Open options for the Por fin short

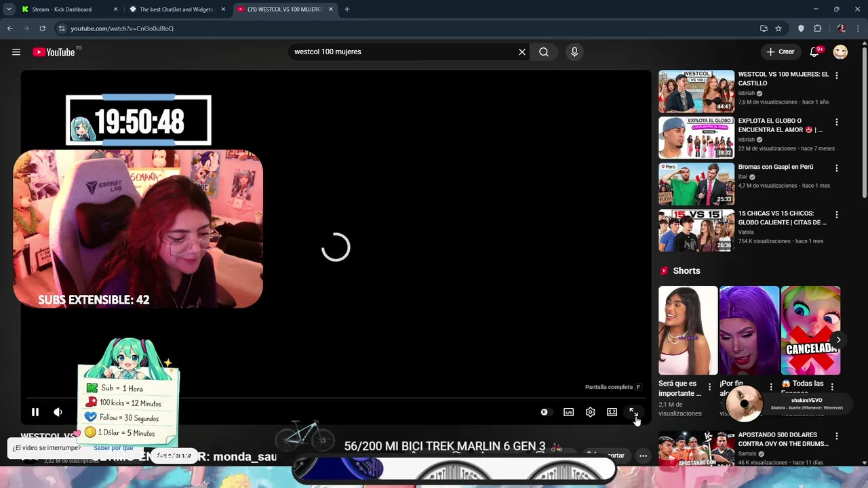click(x=771, y=387)
